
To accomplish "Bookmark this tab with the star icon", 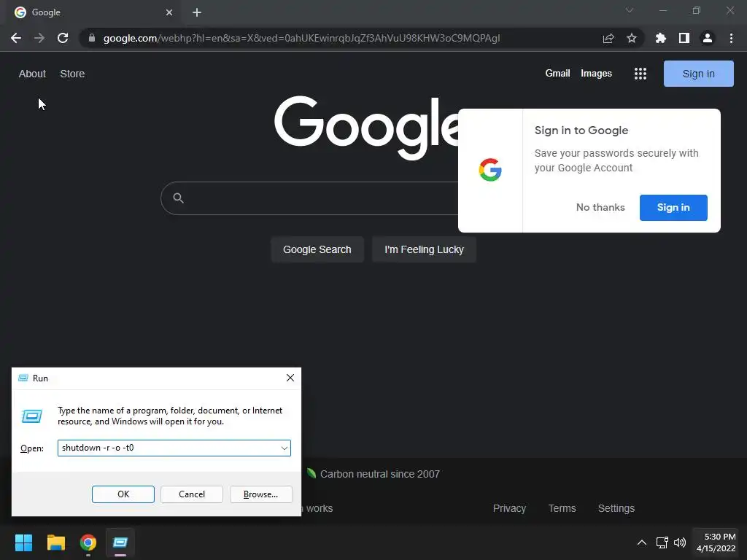I will 632,38.
